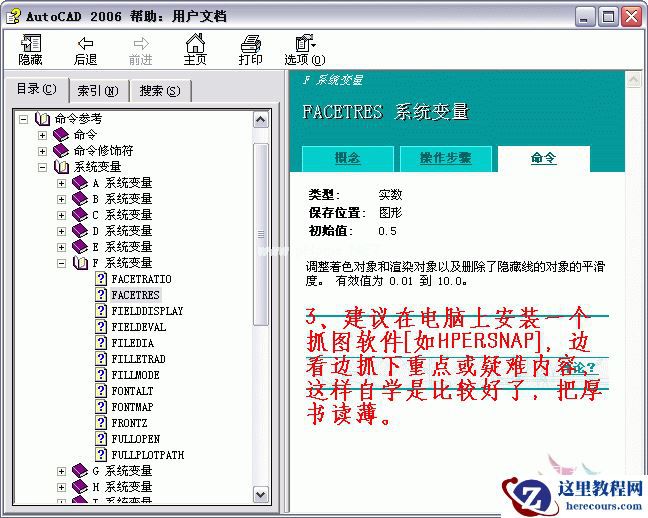Click the open book icon beside 系统变量

tap(62, 167)
